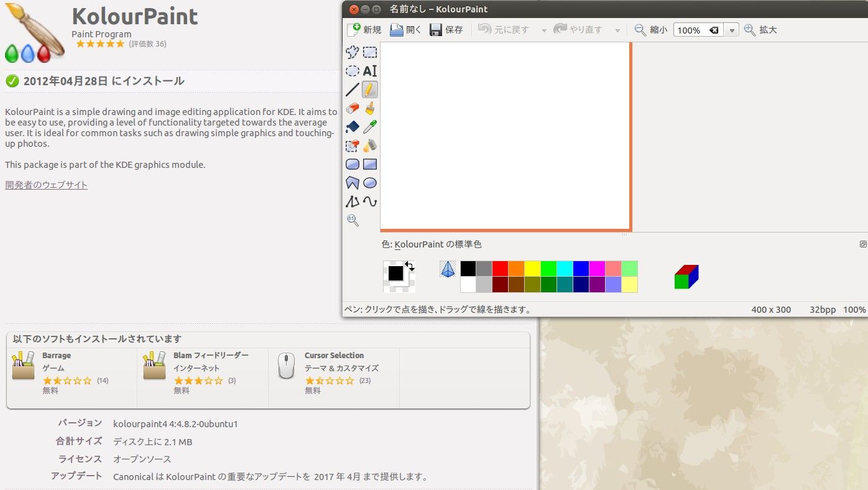The height and width of the screenshot is (490, 868).
Task: Clear the zoom field with its clear icon
Action: (x=714, y=30)
